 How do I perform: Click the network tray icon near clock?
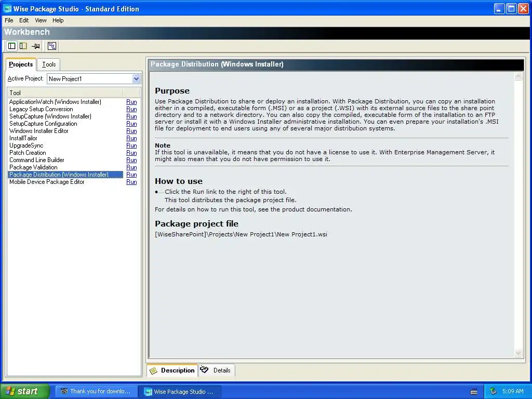pos(494,391)
